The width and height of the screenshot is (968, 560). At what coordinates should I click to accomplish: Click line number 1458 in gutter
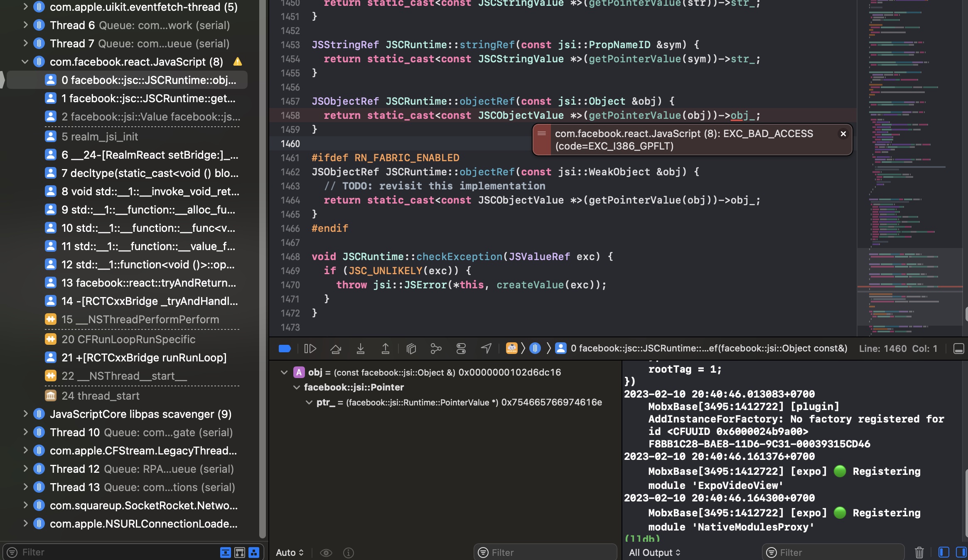[x=290, y=115]
